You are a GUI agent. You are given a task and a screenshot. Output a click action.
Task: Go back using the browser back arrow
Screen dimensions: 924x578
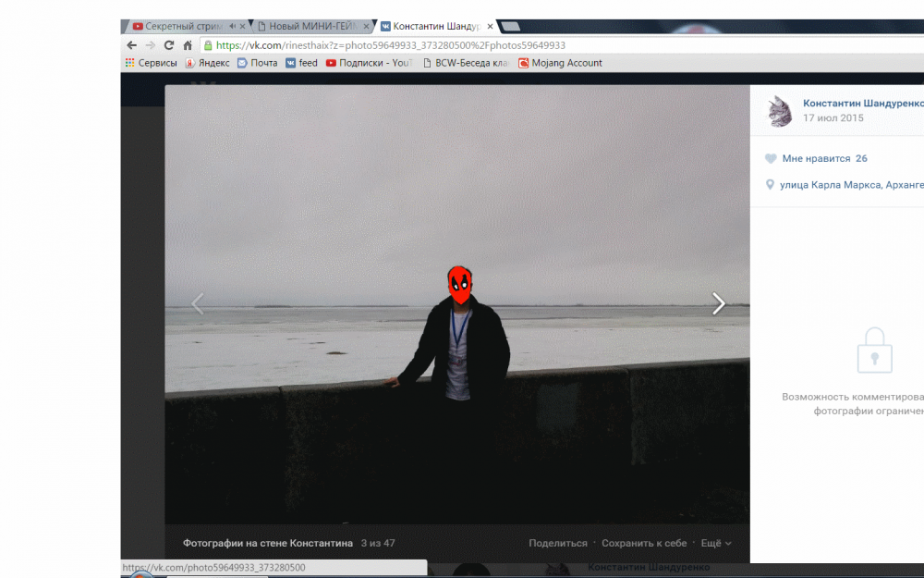(131, 45)
